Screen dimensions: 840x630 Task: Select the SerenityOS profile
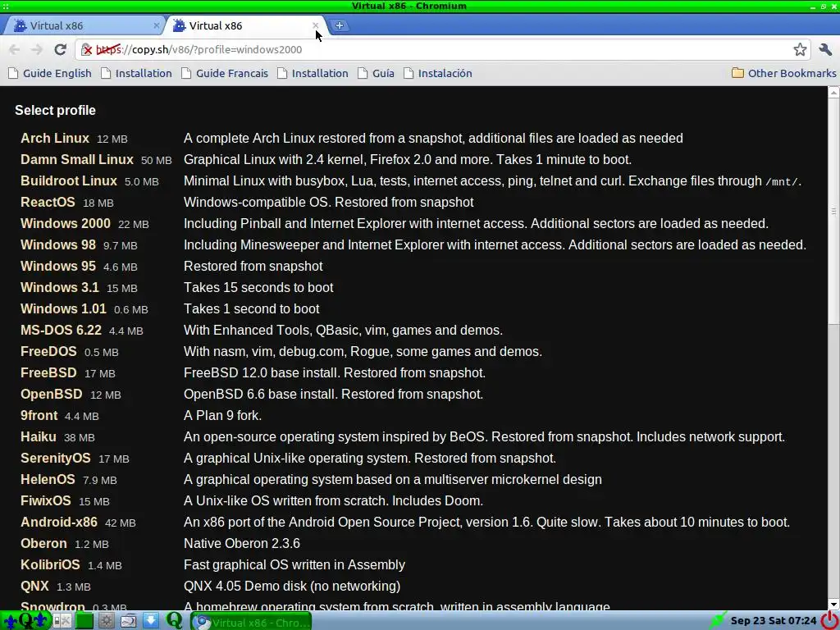tap(56, 458)
